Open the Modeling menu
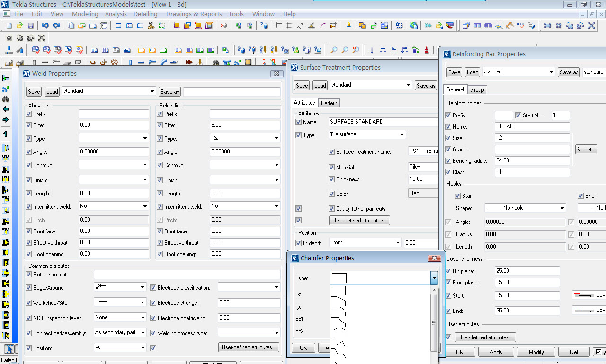The height and width of the screenshot is (364, 606). pyautogui.click(x=85, y=14)
